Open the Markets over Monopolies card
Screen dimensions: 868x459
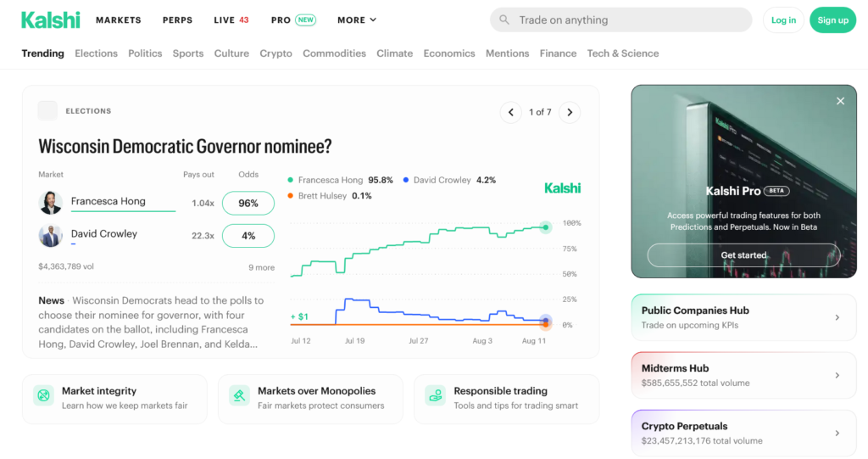[x=310, y=399]
